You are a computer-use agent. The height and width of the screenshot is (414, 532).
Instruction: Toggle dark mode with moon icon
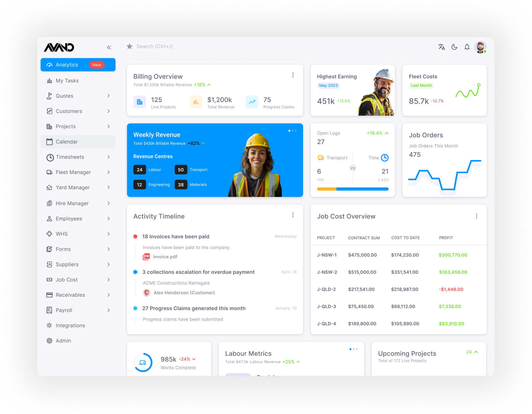pyautogui.click(x=454, y=47)
